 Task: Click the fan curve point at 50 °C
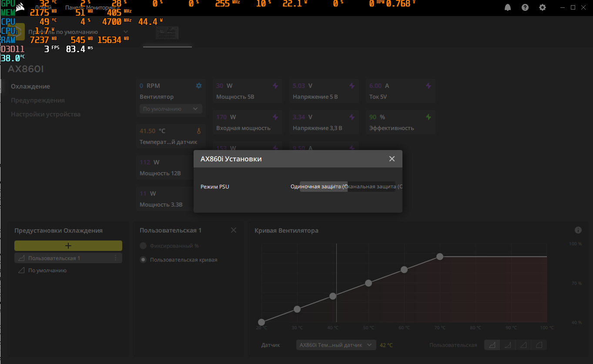(x=369, y=283)
